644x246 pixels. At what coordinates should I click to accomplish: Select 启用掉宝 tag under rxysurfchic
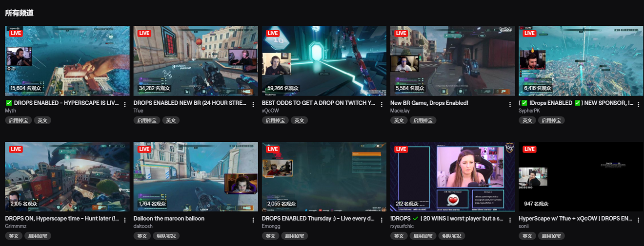point(423,236)
